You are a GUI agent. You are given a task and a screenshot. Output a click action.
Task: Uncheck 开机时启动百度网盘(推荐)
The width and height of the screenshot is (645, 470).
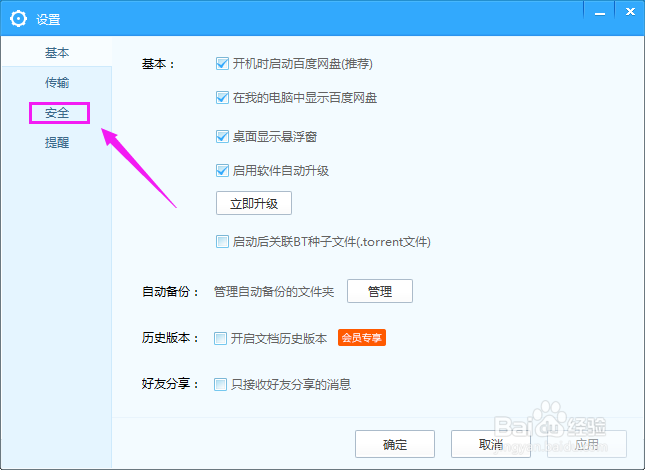click(x=222, y=64)
